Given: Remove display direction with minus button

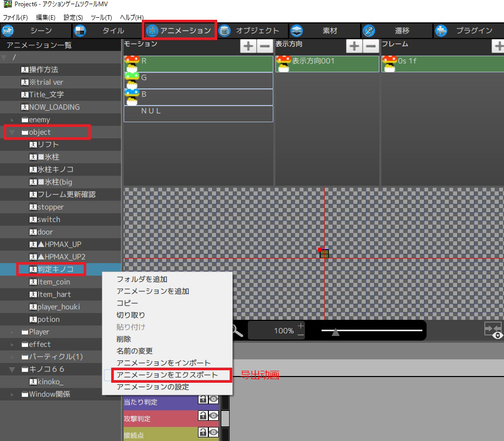Looking at the screenshot, I should click(x=370, y=46).
